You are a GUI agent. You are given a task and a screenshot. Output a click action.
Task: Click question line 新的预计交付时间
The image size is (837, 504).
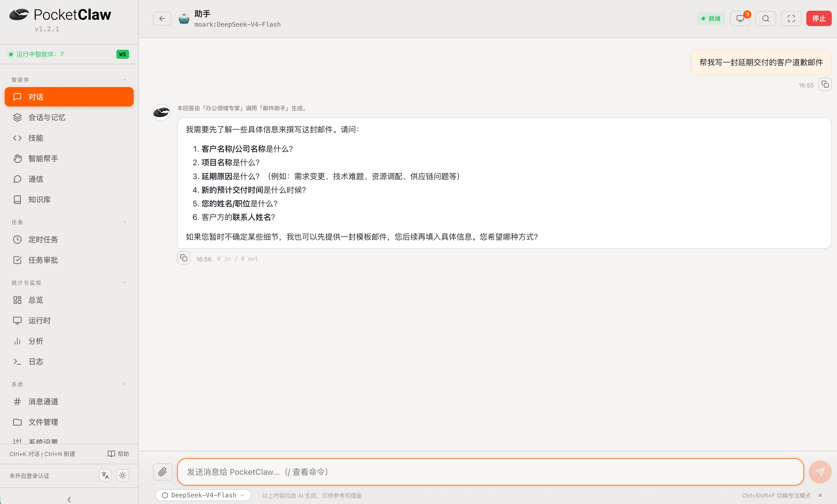[x=250, y=190]
